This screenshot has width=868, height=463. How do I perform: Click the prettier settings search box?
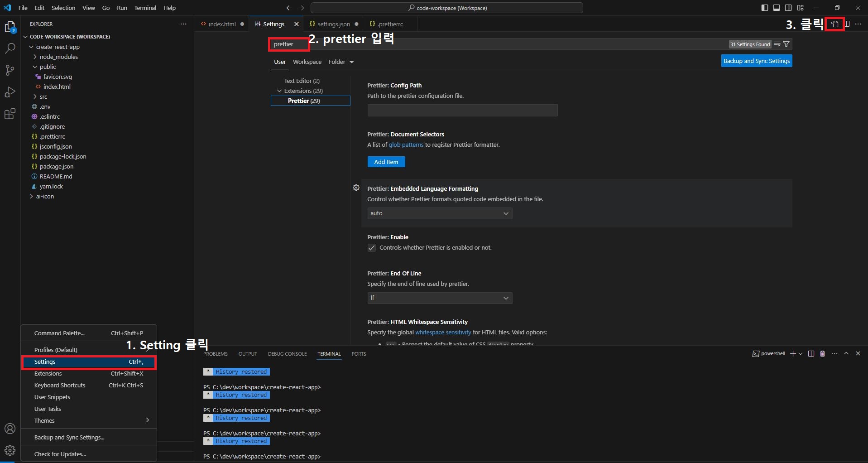coord(498,44)
